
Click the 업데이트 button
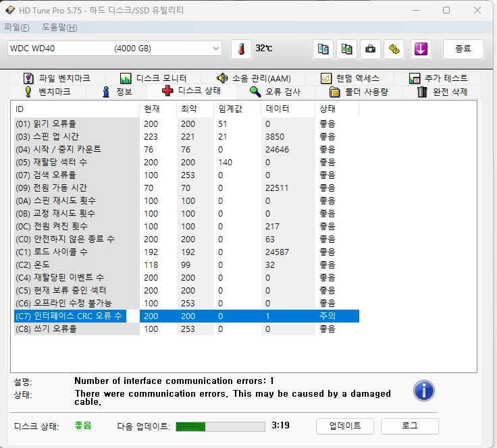tap(345, 426)
